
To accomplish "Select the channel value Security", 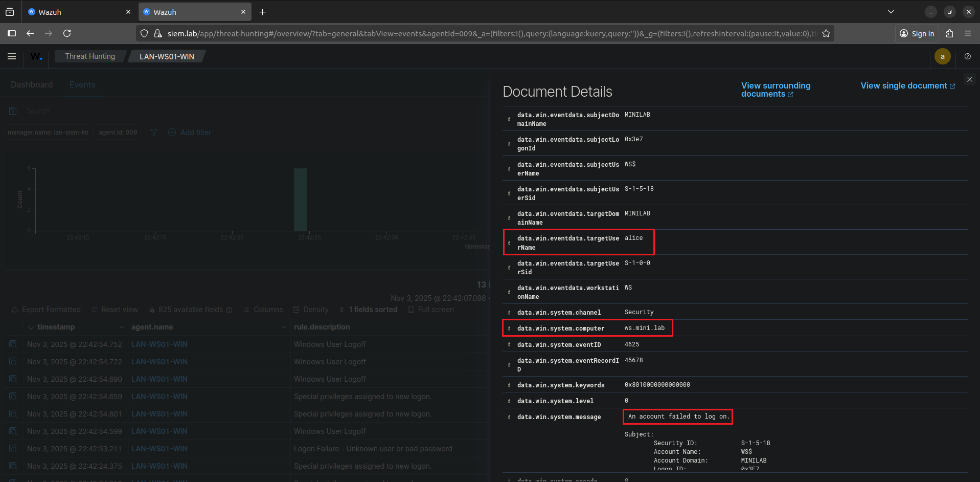I will 639,312.
